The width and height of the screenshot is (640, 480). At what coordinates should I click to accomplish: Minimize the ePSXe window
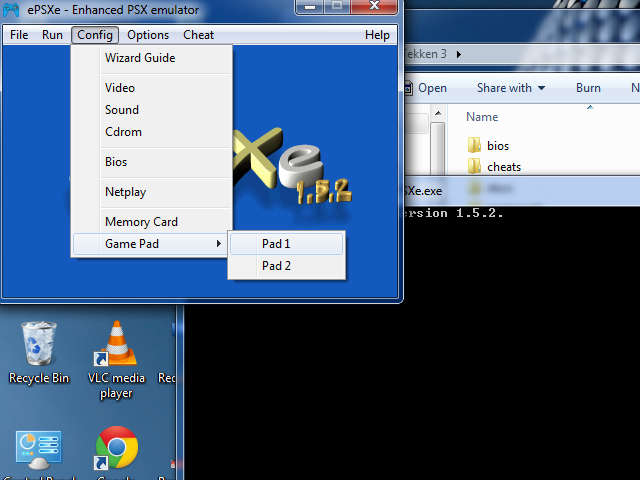pos(310,7)
